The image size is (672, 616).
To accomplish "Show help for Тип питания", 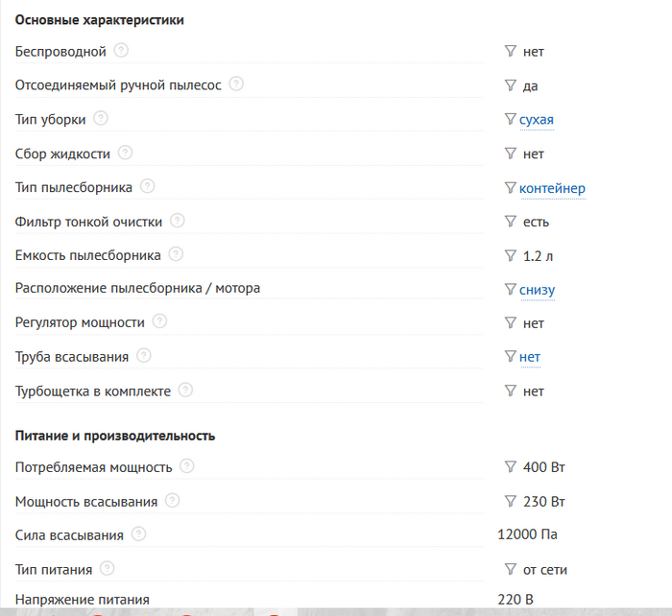I will [108, 569].
